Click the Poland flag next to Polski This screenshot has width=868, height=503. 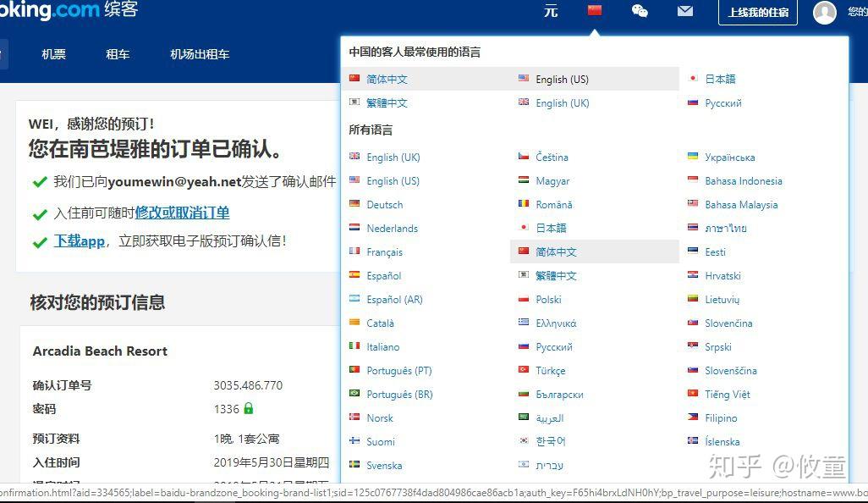[523, 299]
